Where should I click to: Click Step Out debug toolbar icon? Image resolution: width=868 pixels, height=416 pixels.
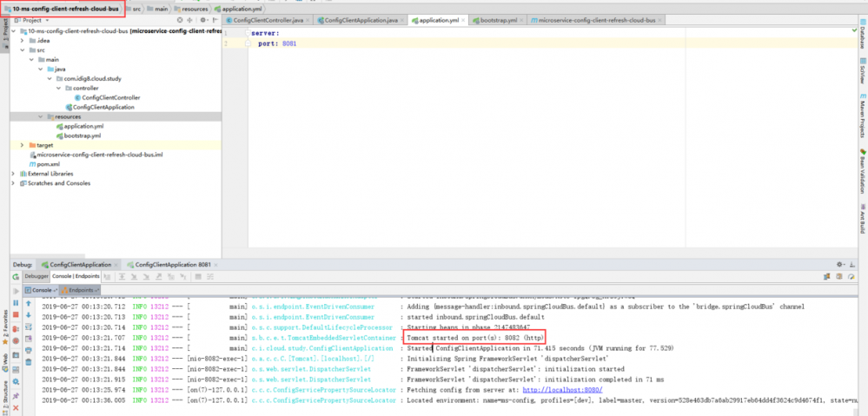pyautogui.click(x=158, y=276)
